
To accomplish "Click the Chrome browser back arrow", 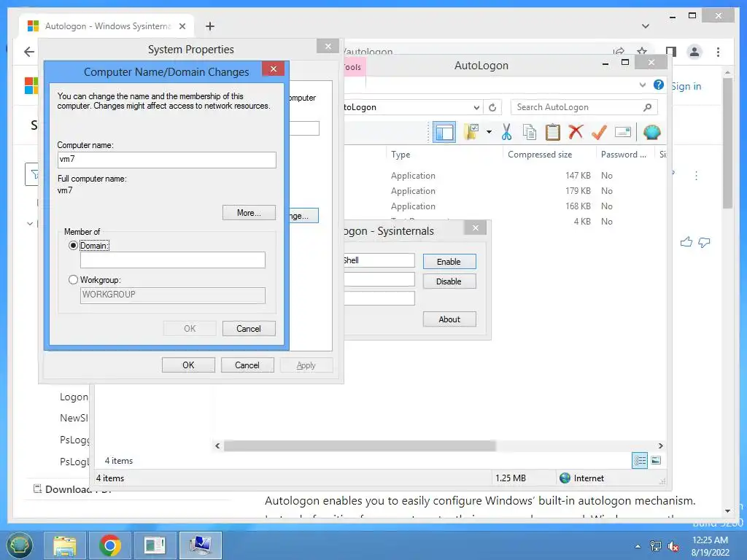I will (29, 52).
